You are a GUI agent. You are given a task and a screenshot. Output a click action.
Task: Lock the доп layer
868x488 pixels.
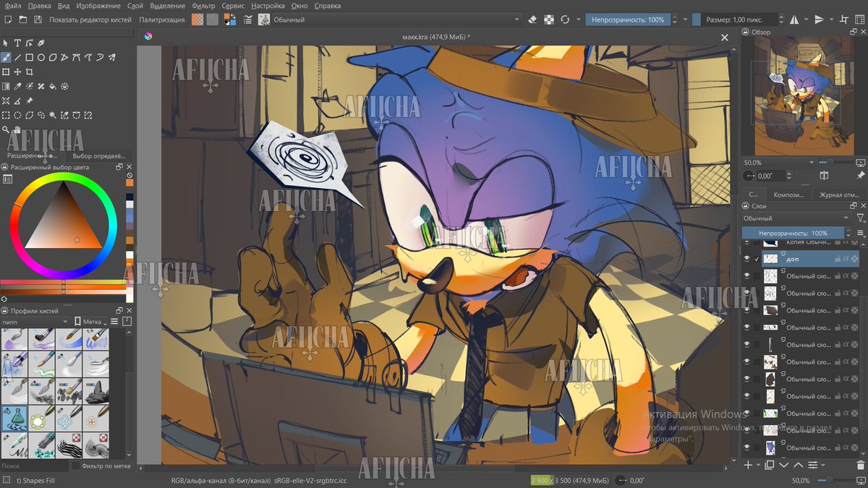838,259
